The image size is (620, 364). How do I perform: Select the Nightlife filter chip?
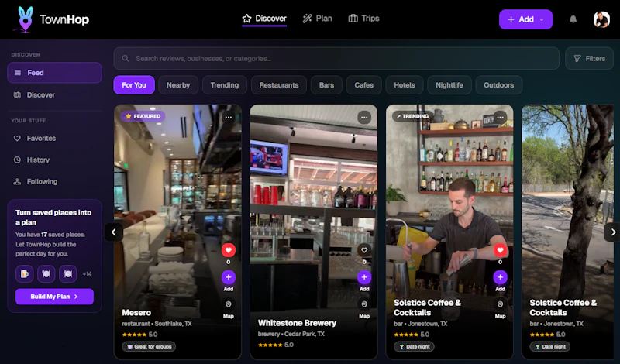pos(449,85)
